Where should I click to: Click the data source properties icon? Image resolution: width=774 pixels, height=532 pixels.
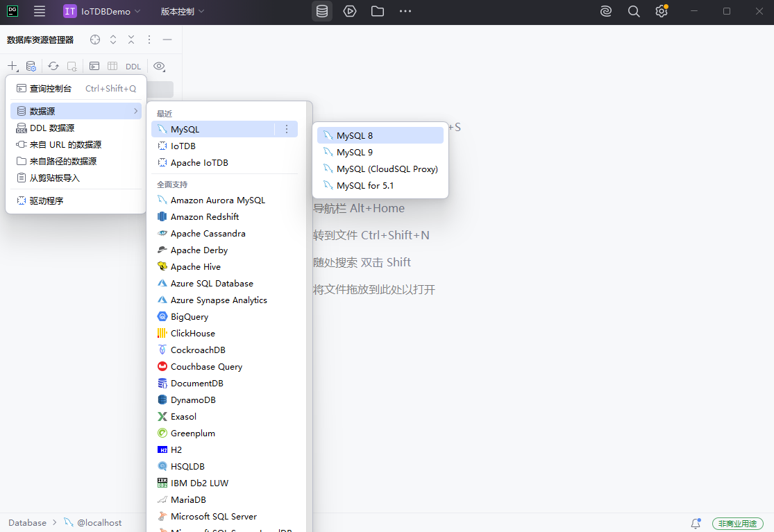point(31,67)
